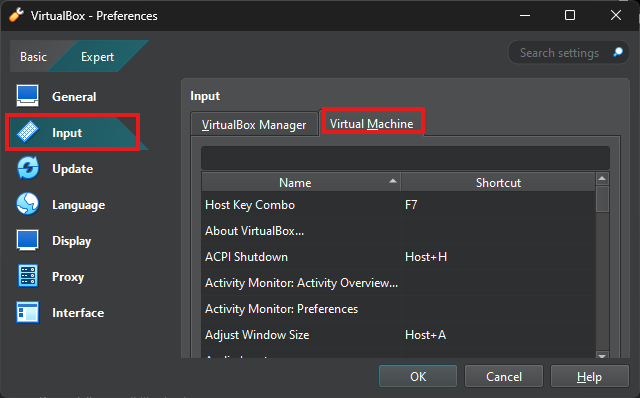Click the Interface window-layout icon
The width and height of the screenshot is (640, 398).
(28, 312)
